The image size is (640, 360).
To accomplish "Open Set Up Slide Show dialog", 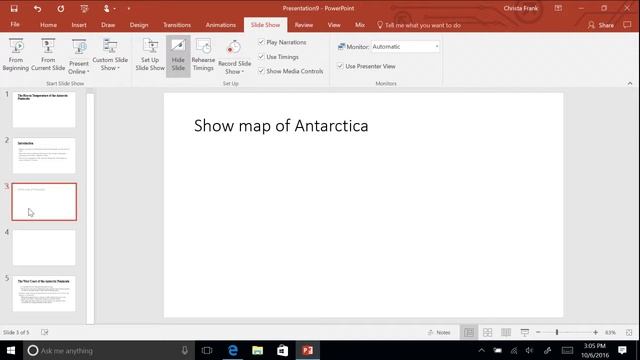I will pos(150,56).
